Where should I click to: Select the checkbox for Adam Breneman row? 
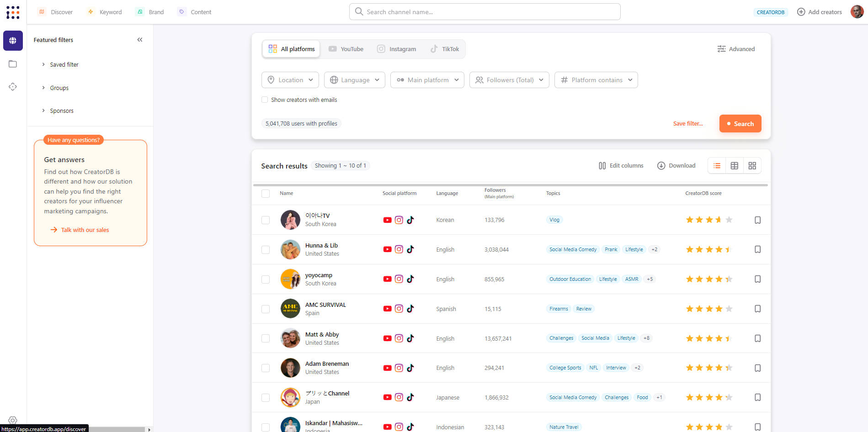click(x=266, y=368)
